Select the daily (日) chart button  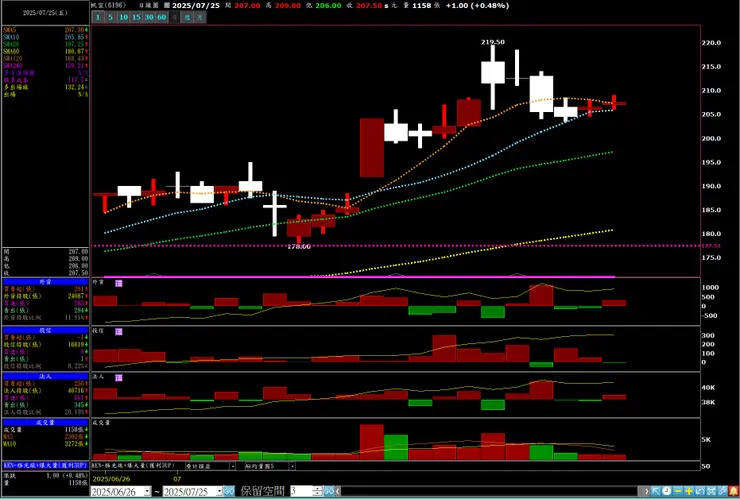(174, 17)
